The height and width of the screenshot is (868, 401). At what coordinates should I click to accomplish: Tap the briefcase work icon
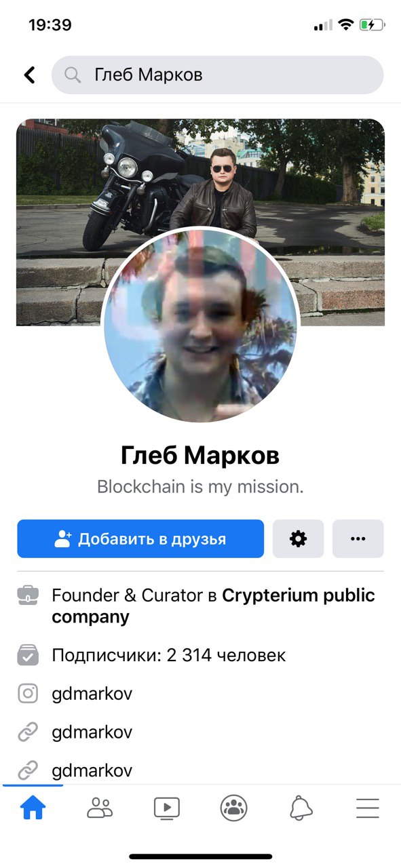click(28, 596)
